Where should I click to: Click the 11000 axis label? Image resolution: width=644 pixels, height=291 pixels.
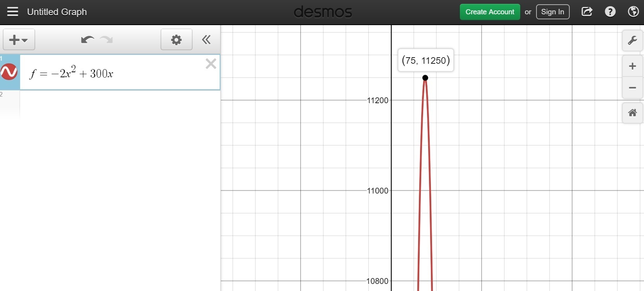pos(378,191)
